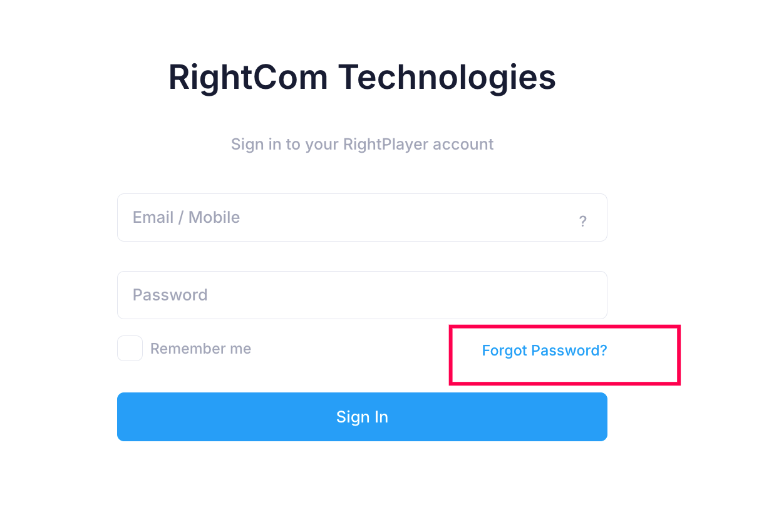
Task: Select the RightPlayer account subtitle text
Action: point(362,144)
